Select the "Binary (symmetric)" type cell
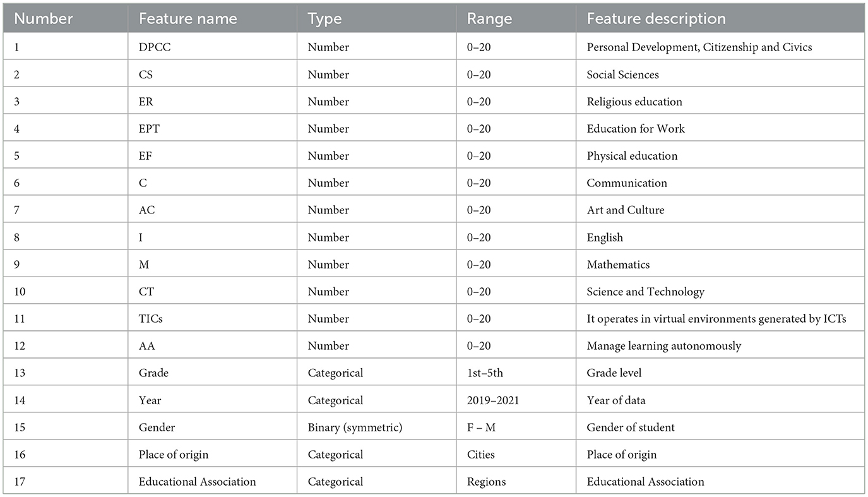 point(355,428)
